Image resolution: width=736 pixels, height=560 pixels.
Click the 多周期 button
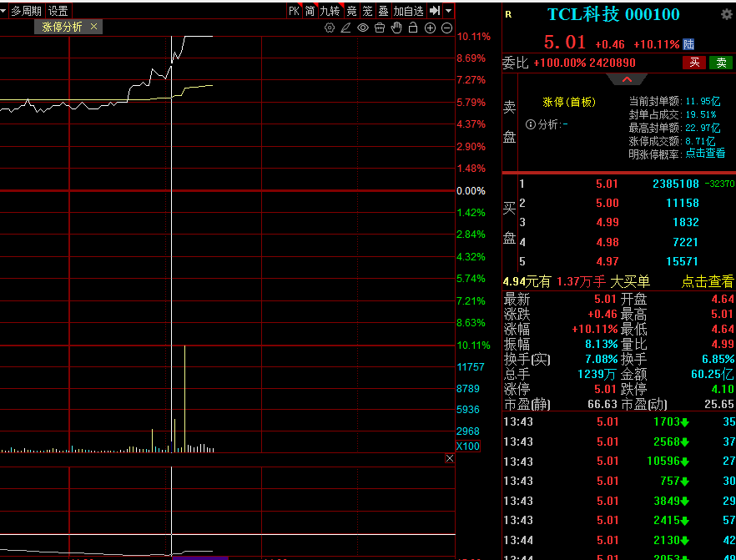[x=27, y=10]
